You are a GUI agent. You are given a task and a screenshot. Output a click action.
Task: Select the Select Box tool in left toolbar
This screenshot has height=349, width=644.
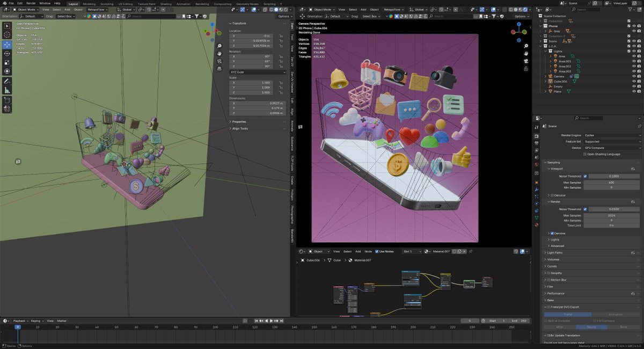tap(7, 26)
